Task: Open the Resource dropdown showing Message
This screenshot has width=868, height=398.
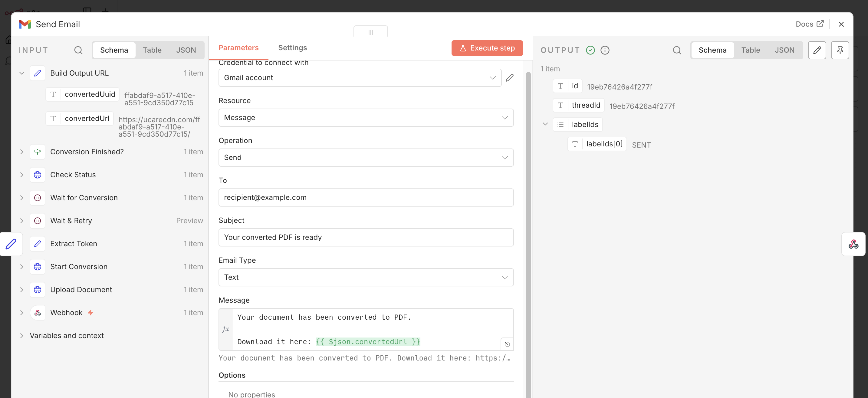Action: pyautogui.click(x=366, y=118)
